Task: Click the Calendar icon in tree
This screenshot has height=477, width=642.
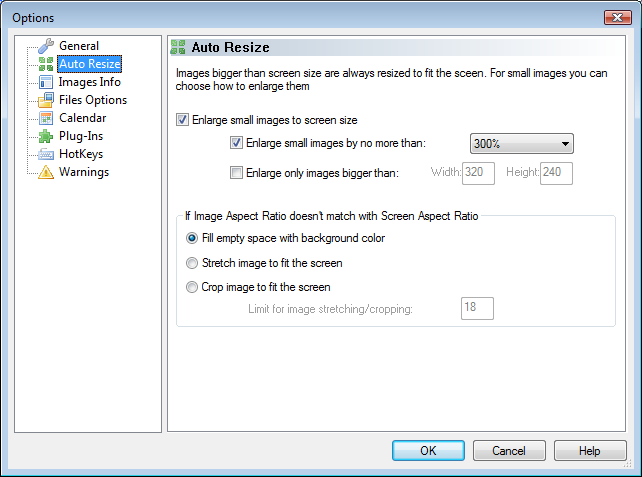Action: click(x=46, y=118)
